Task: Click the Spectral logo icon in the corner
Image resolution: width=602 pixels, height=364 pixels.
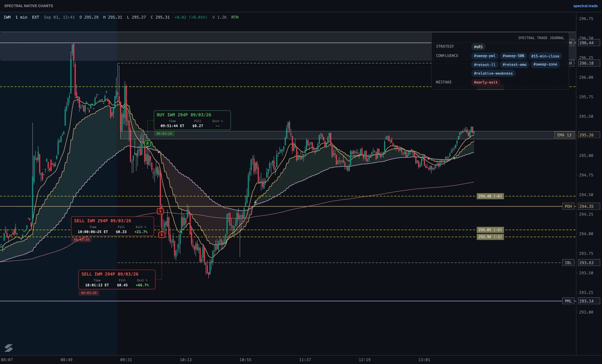Action: [x=8, y=348]
